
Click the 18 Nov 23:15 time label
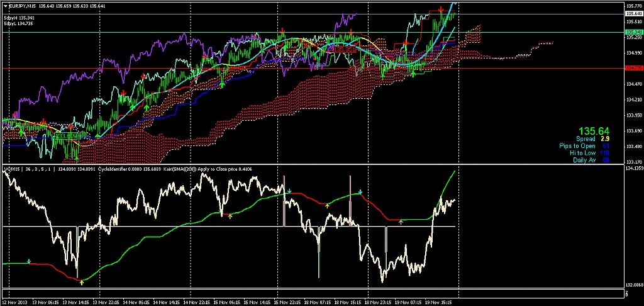379,303
